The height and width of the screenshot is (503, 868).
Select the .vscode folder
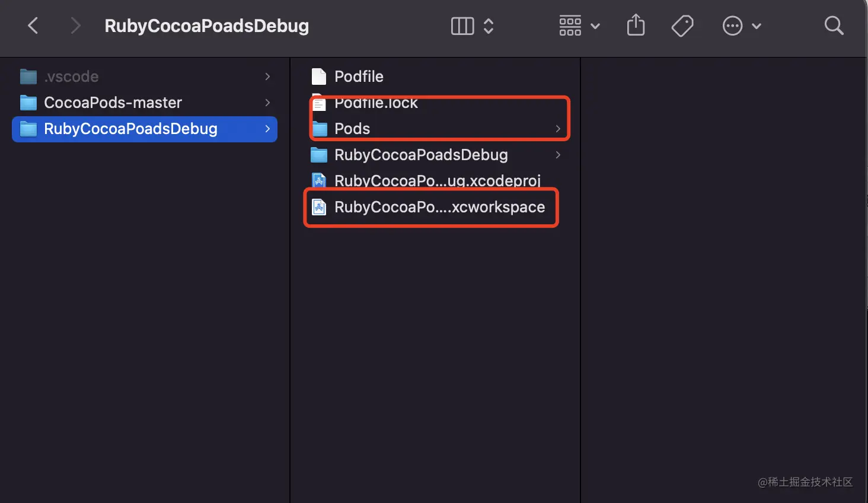click(x=71, y=77)
